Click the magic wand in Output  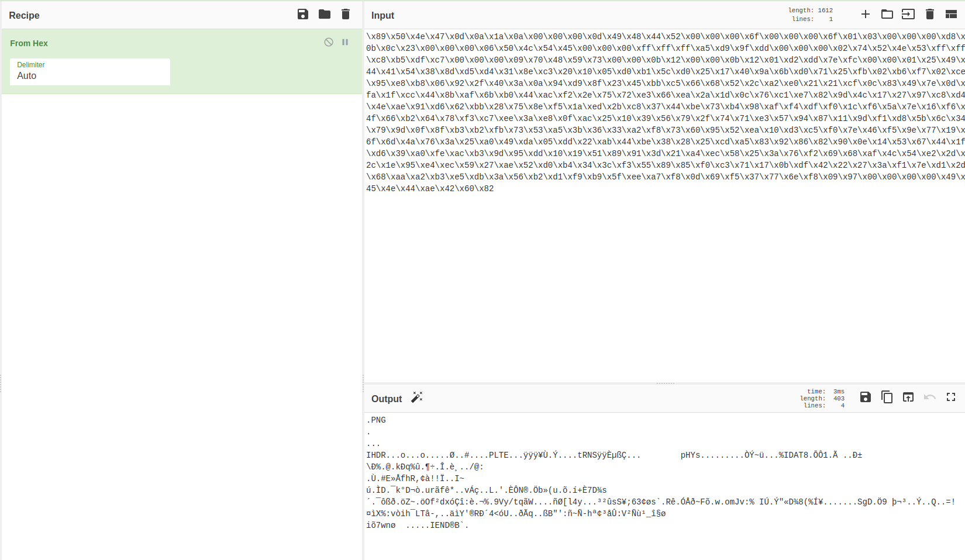pos(417,398)
